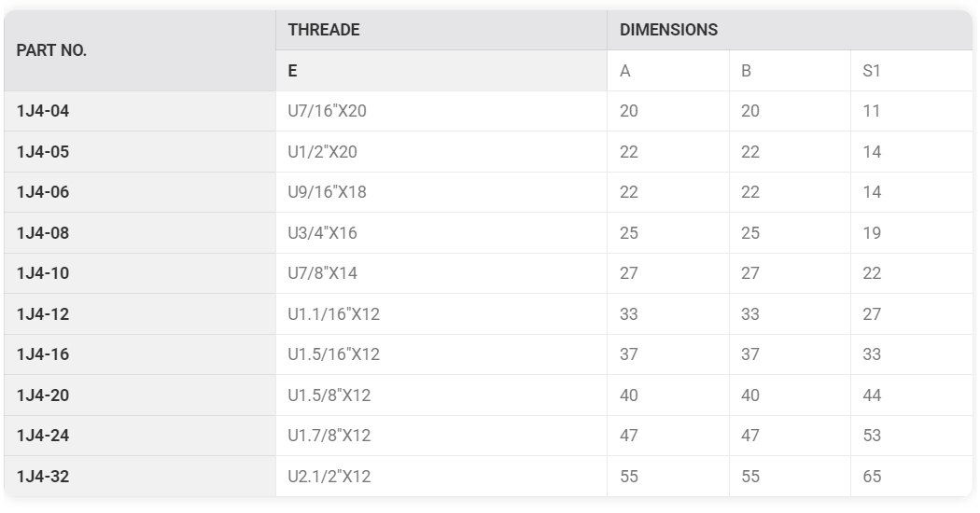
Task: Click part number 1J4-05
Action: [43, 152]
